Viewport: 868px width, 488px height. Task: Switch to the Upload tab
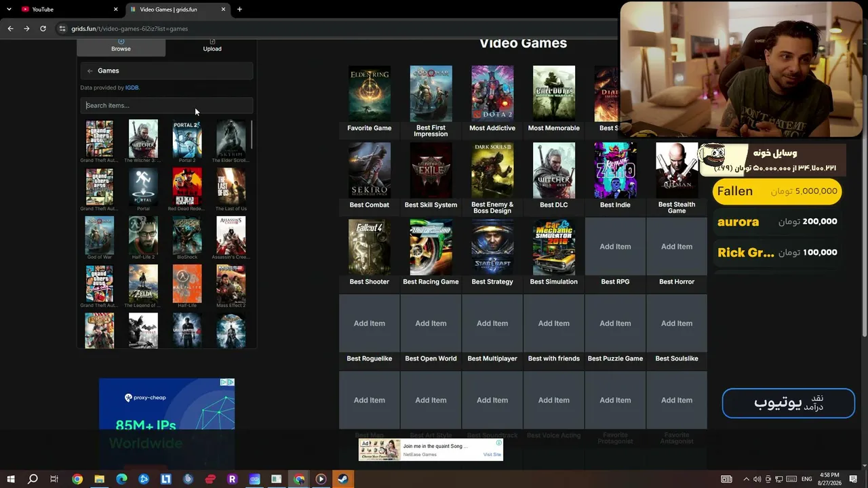tap(212, 45)
